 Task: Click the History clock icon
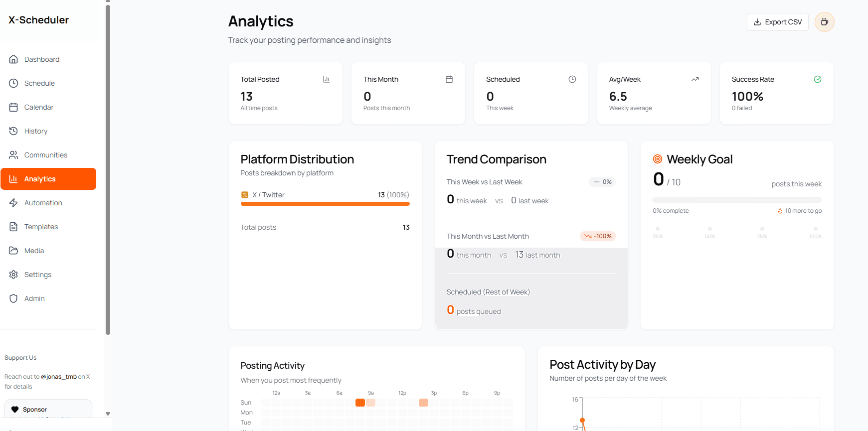[x=13, y=131]
